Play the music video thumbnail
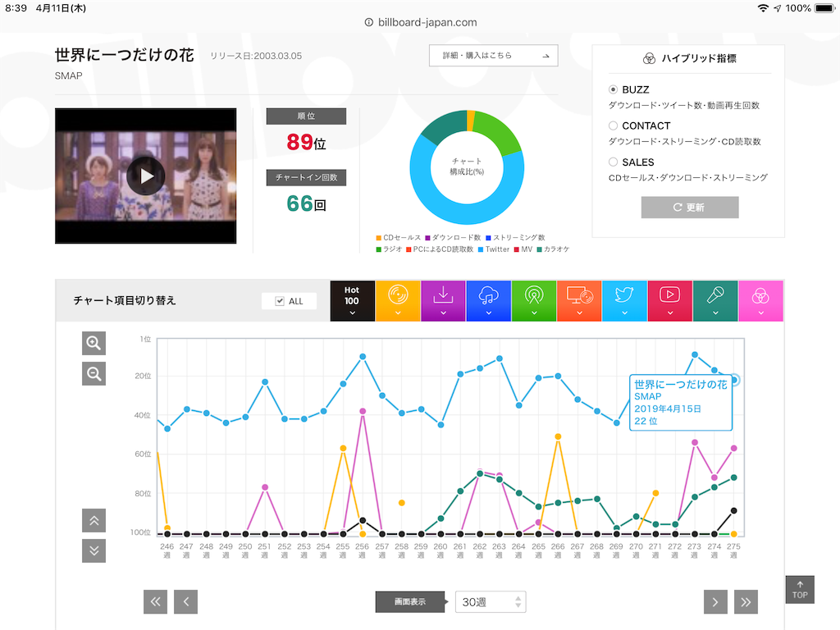 point(146,176)
